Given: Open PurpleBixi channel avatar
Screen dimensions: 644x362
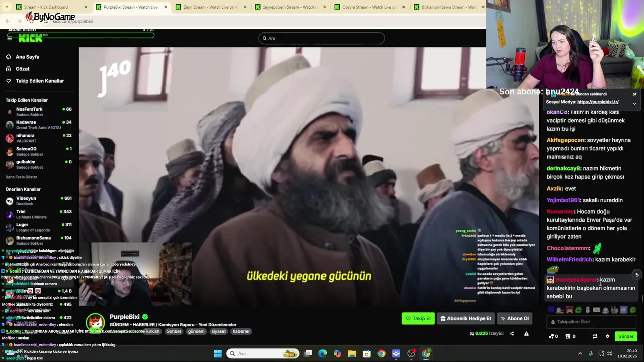Looking at the screenshot, I should (95, 323).
